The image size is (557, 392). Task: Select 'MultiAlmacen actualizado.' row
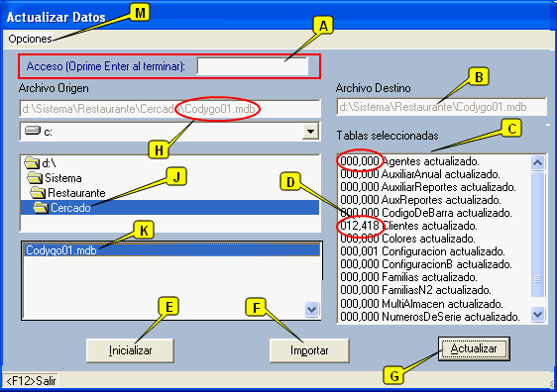pyautogui.click(x=433, y=304)
